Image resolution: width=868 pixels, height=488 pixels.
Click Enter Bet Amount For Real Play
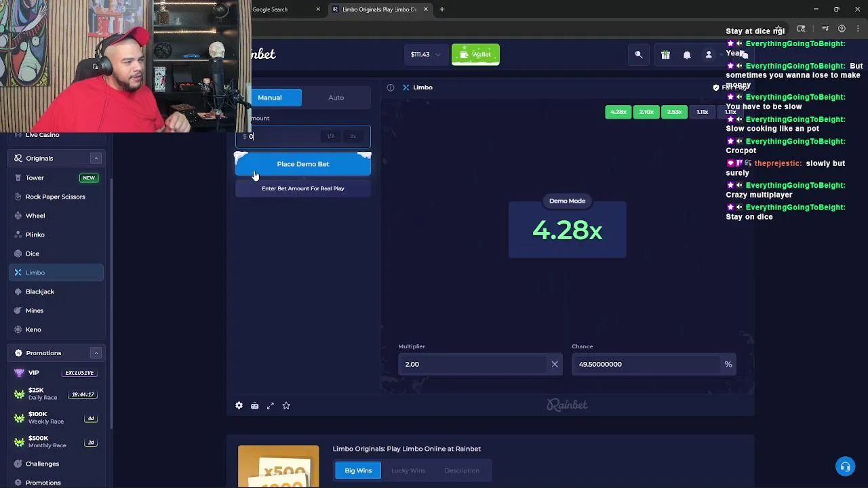coord(303,188)
